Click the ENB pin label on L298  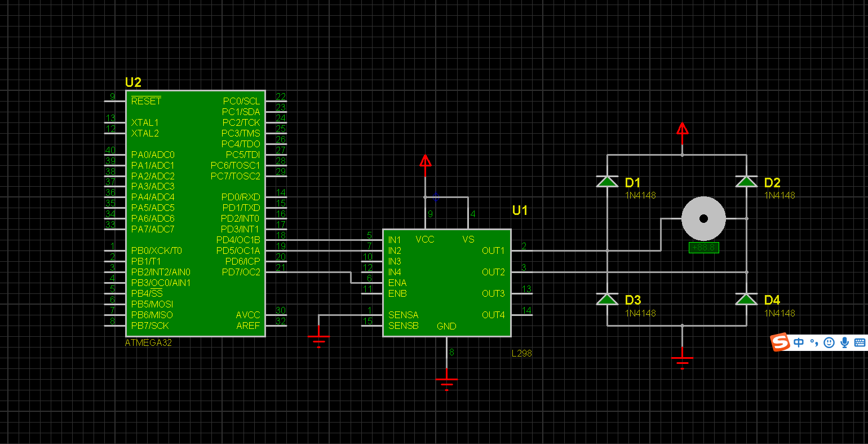397,293
